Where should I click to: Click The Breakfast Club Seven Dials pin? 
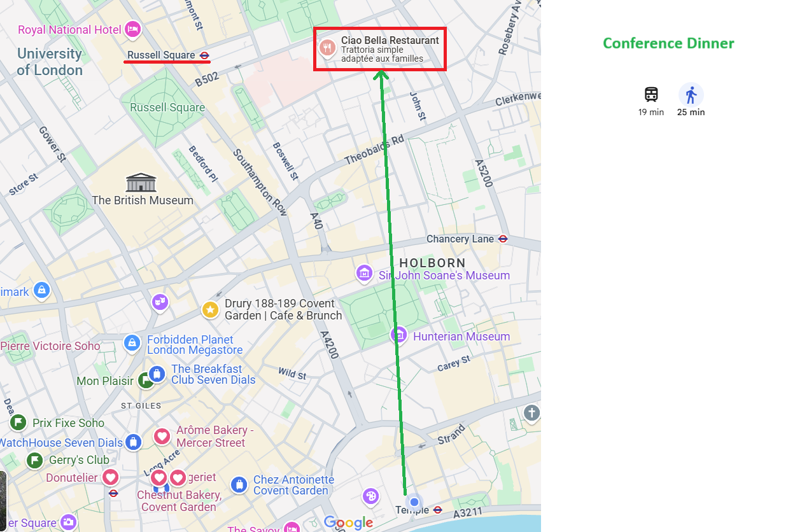(157, 374)
